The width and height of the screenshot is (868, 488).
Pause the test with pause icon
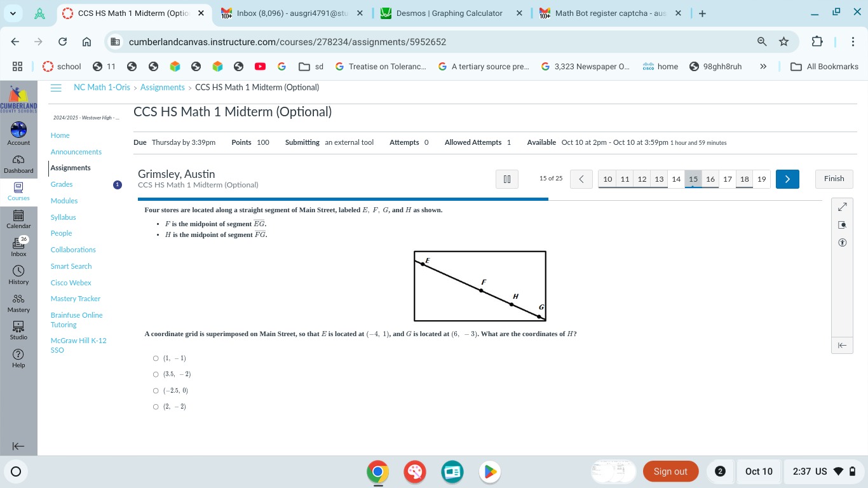[x=507, y=179]
